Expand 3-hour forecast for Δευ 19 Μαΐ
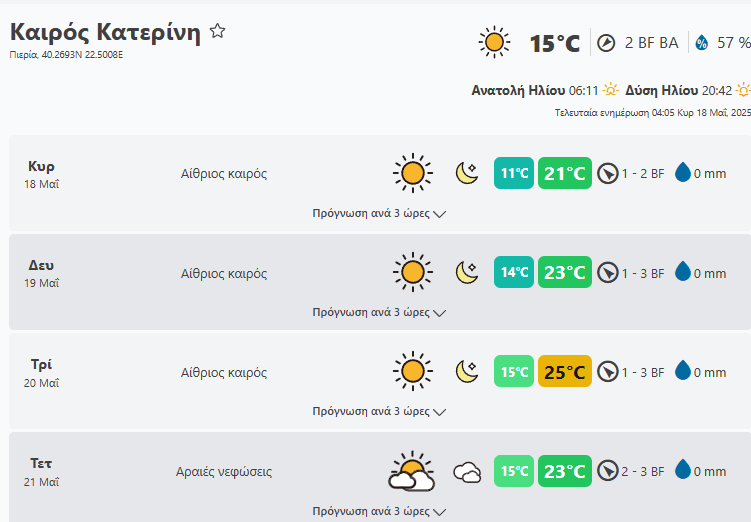The height and width of the screenshot is (522, 751). point(378,312)
